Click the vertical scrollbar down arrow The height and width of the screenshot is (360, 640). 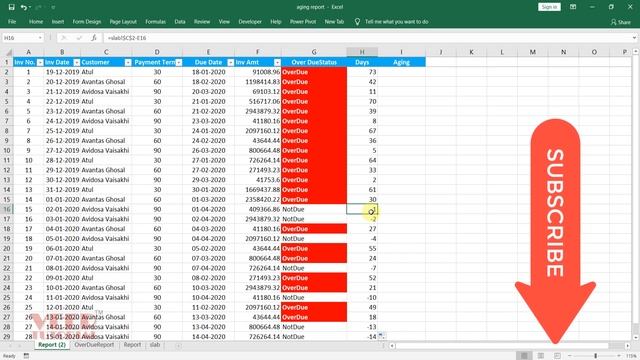pos(636,338)
